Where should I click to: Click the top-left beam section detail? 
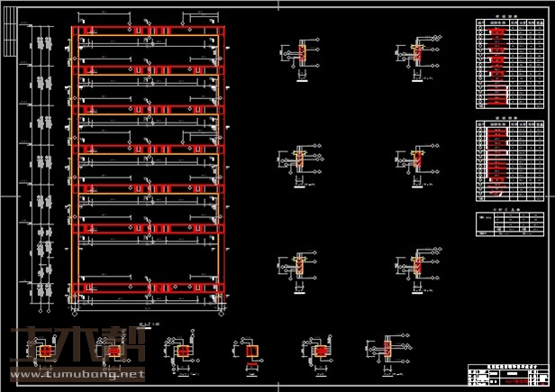300,53
